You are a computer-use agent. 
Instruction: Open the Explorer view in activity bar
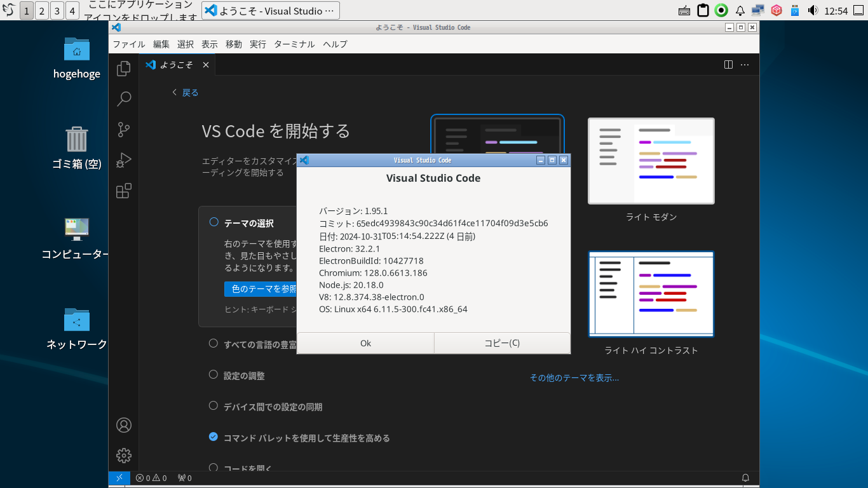[124, 68]
